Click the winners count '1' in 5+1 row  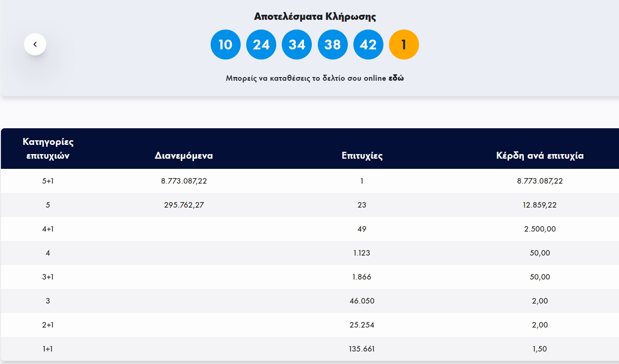pos(362,181)
